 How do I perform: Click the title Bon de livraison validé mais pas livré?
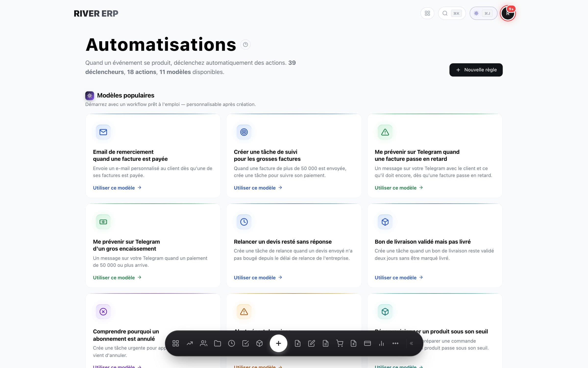(x=423, y=242)
